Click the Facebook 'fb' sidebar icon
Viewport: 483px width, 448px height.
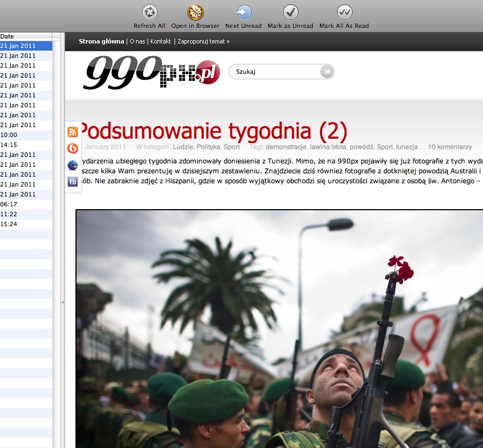coord(73,182)
